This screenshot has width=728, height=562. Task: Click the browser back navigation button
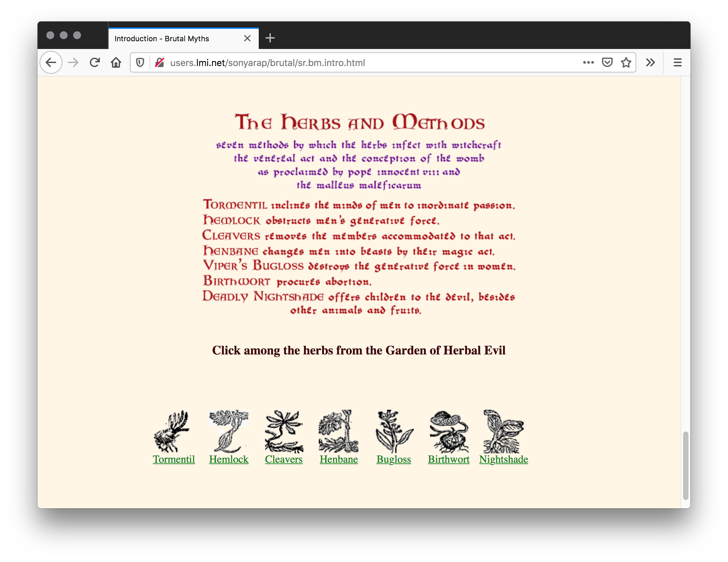(51, 63)
